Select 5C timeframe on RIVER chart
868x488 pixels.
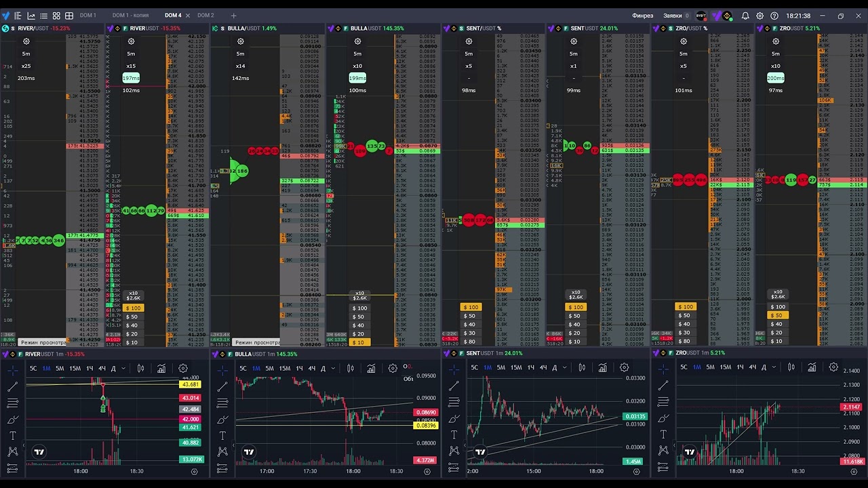coord(33,369)
